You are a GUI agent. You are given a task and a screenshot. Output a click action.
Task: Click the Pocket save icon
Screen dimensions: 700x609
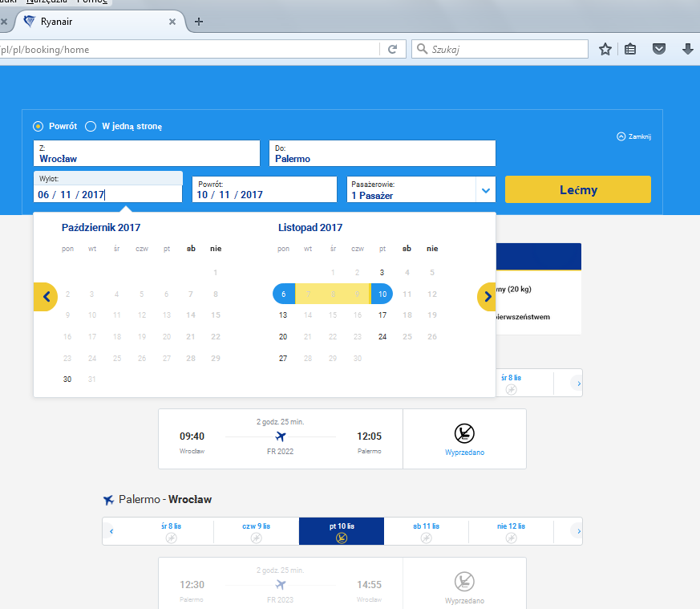[659, 49]
